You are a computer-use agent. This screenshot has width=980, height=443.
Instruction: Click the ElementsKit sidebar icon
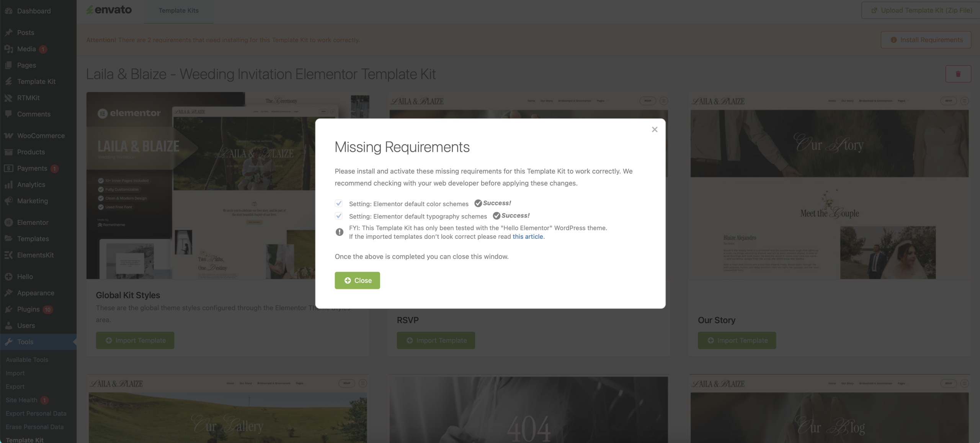8,255
